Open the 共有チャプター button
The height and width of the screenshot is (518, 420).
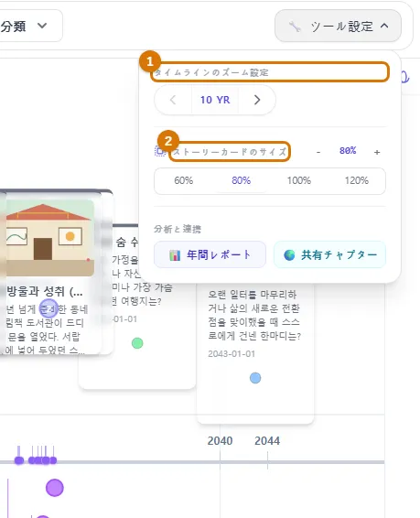pyautogui.click(x=329, y=254)
